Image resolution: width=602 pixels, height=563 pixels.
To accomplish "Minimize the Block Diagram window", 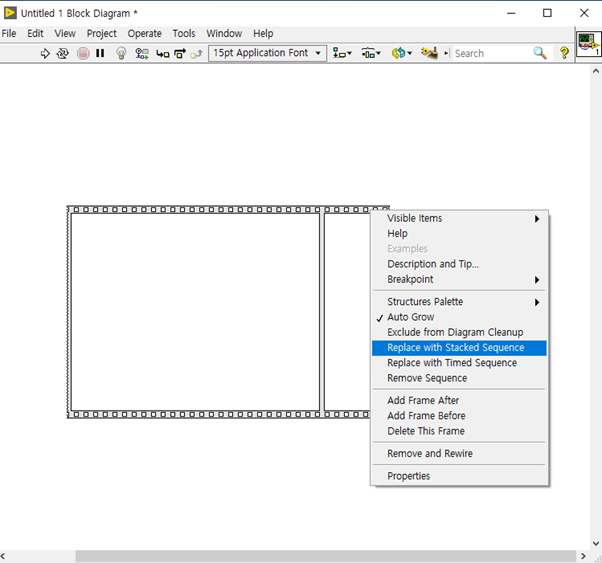I will point(511,13).
